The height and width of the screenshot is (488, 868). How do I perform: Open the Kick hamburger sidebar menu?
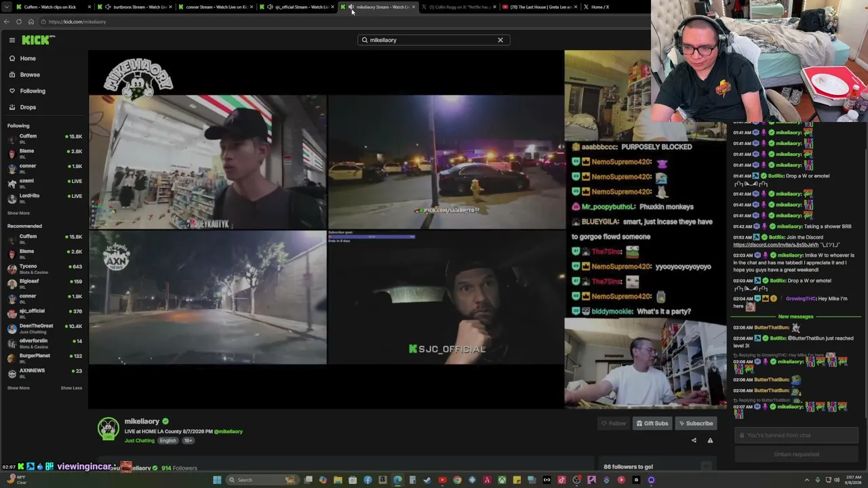coord(12,40)
